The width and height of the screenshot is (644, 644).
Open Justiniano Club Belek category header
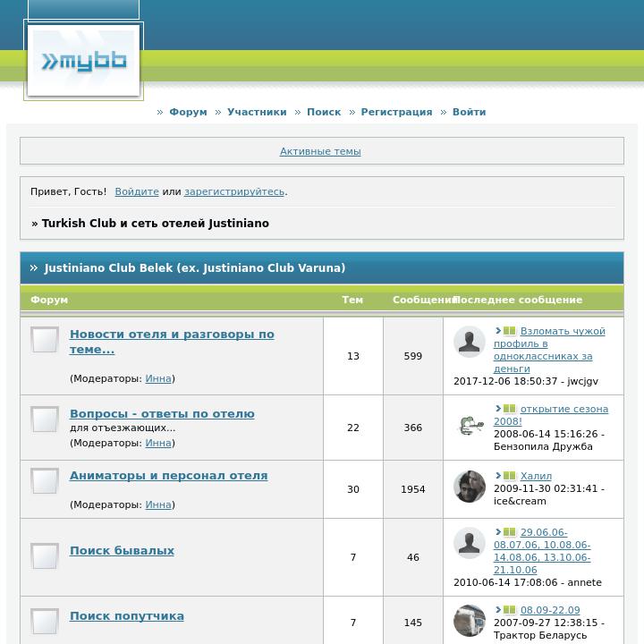tap(195, 267)
